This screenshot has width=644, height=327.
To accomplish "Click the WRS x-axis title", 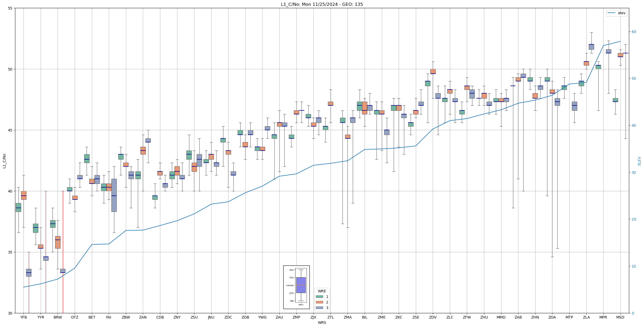I will coord(322,323).
